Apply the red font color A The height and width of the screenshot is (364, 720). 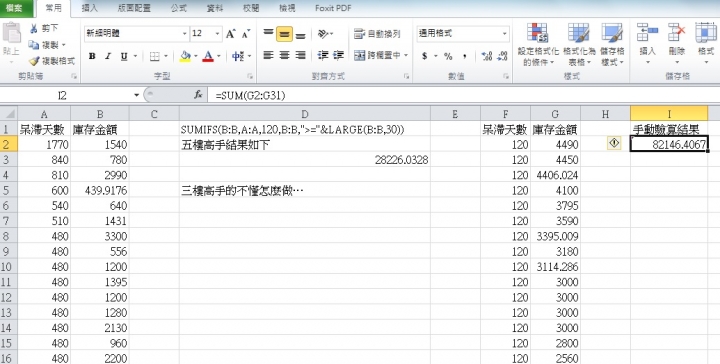[208, 56]
